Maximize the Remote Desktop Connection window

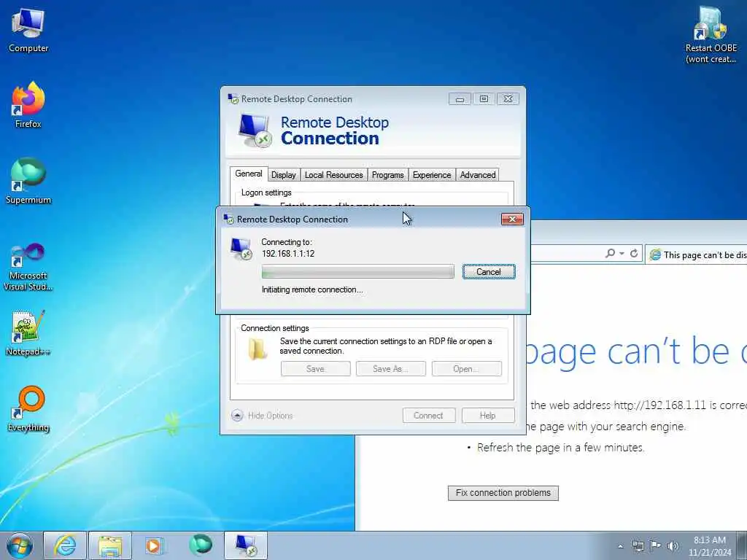pyautogui.click(x=484, y=98)
